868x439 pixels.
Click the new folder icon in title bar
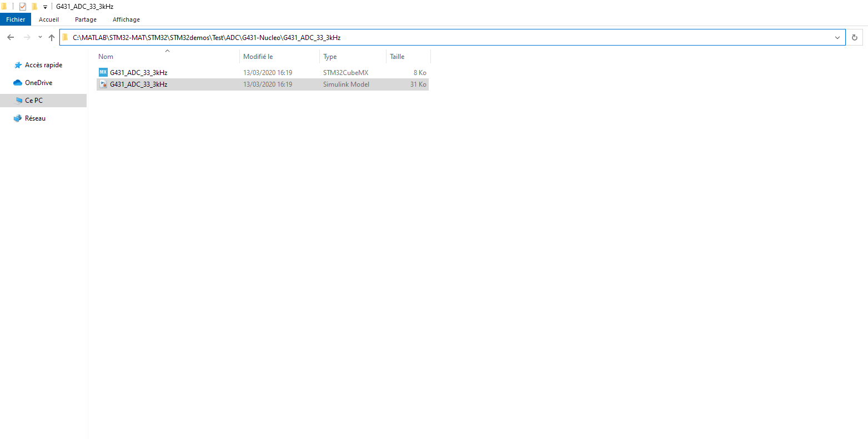point(34,7)
